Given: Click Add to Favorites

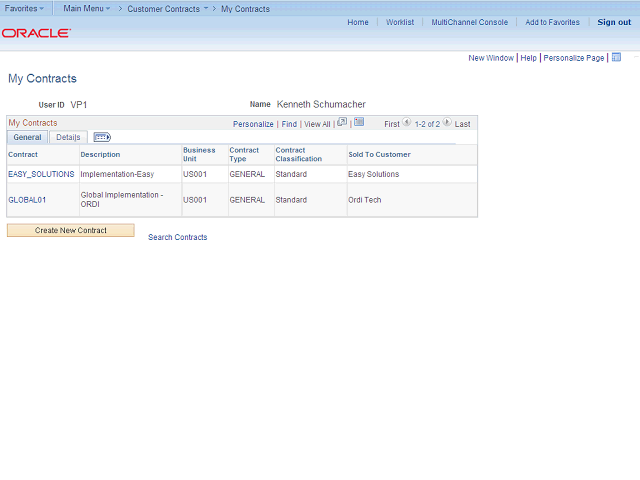Looking at the screenshot, I should point(552,22).
